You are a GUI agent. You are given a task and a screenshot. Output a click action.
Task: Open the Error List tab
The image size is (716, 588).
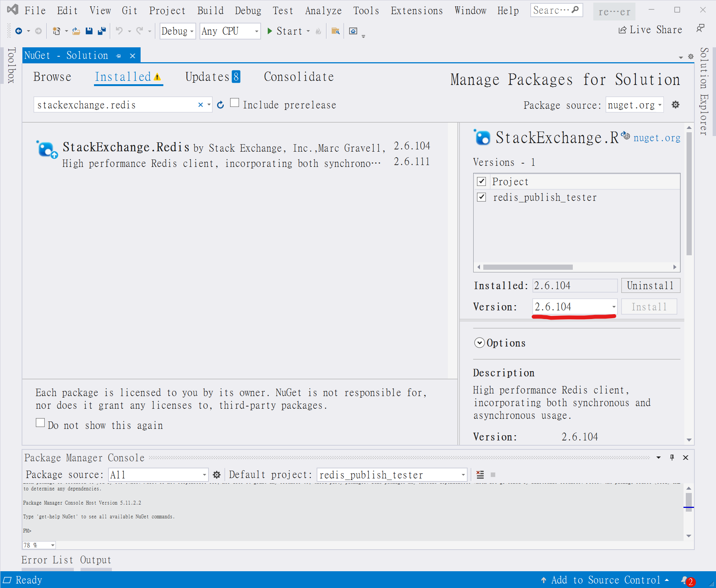click(x=47, y=560)
